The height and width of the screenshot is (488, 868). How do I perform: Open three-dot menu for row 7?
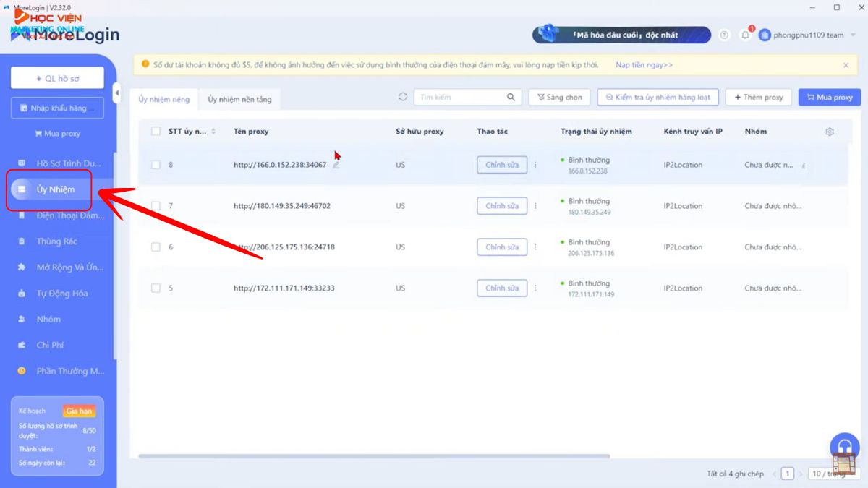(535, 206)
